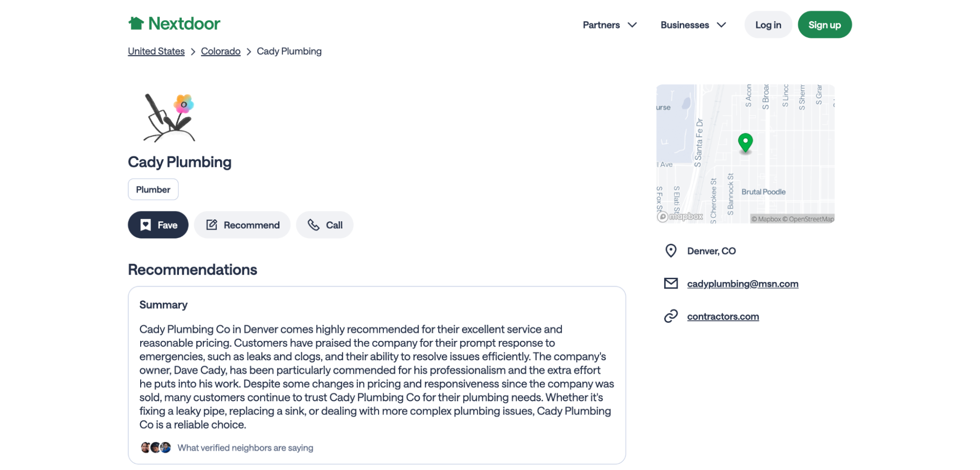Email the business via cadyplumbing@msn.com

743,284
